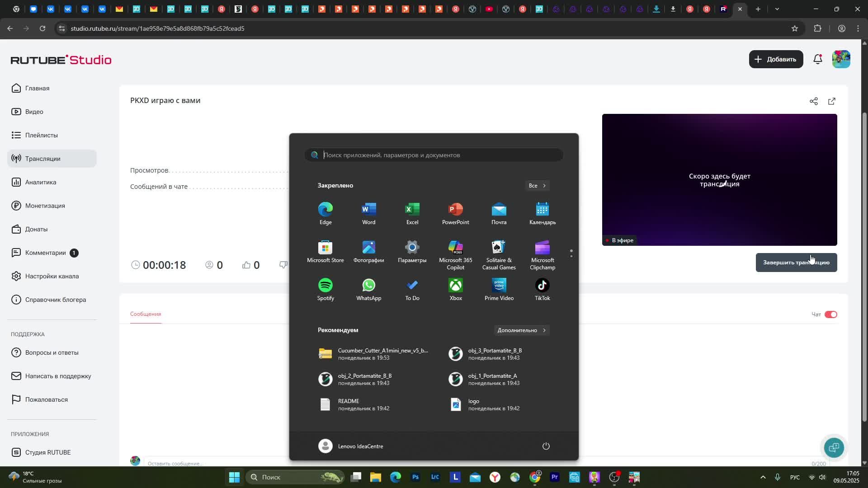Show hidden system tray icons chevron
The width and height of the screenshot is (868, 488).
[x=763, y=477]
